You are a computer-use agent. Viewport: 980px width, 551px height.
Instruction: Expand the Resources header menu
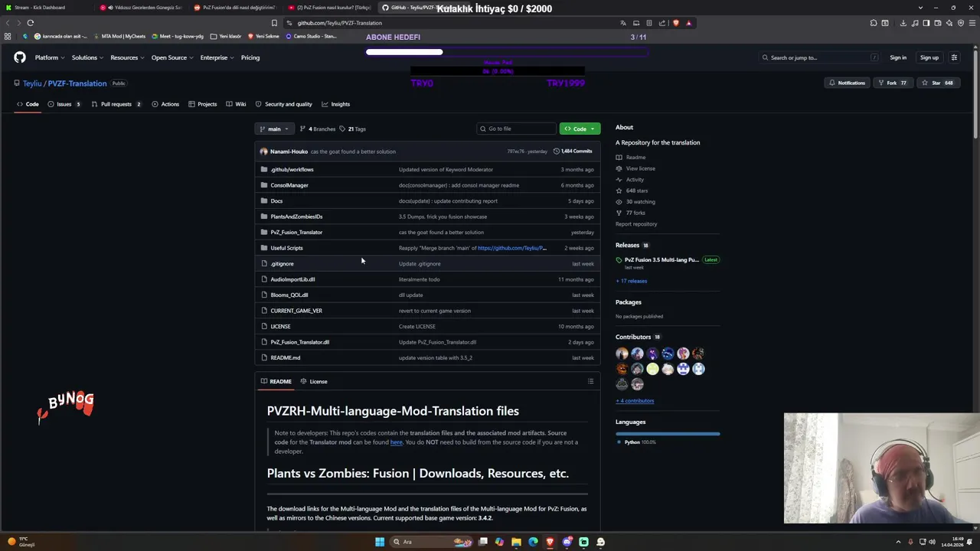coord(127,57)
